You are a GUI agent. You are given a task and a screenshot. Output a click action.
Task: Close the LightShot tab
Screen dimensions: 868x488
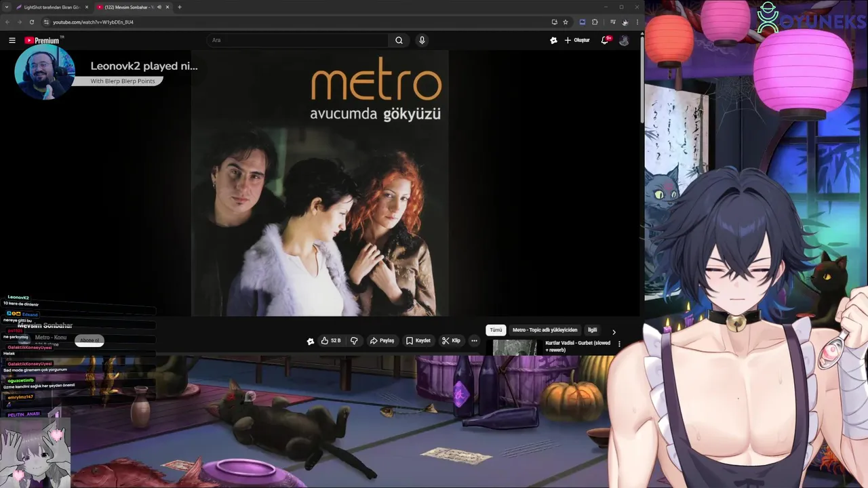(86, 7)
